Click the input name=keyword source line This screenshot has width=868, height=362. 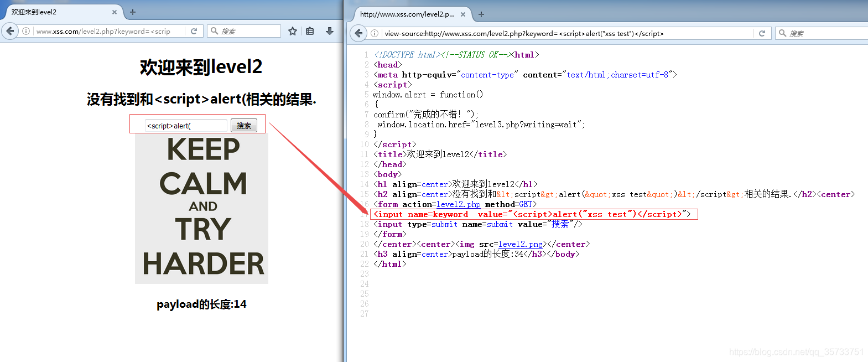point(532,214)
